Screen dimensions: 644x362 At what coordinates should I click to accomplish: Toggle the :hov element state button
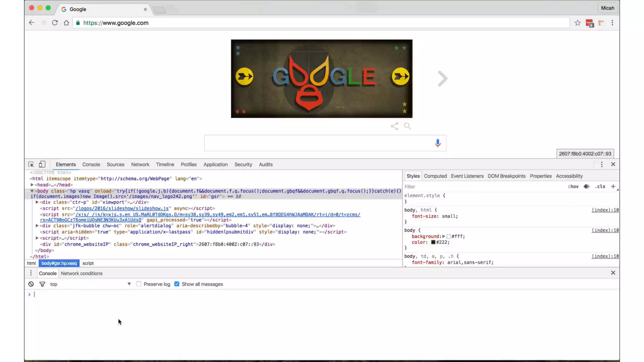[573, 186]
